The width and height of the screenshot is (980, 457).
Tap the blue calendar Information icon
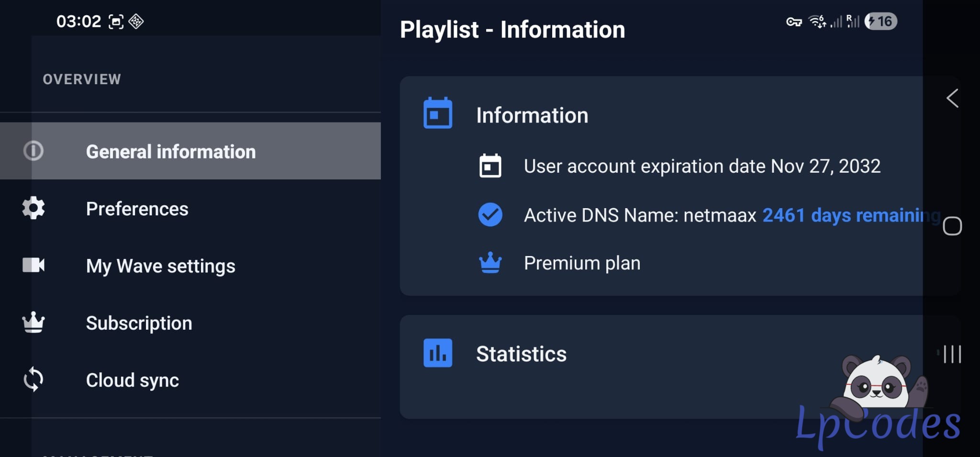coord(437,113)
